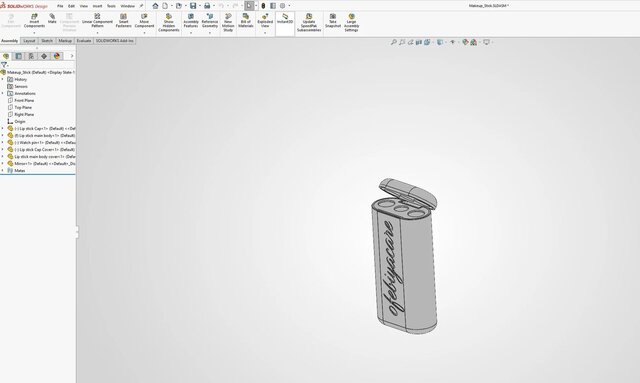
Task: Create a New document
Action: click(x=165, y=6)
